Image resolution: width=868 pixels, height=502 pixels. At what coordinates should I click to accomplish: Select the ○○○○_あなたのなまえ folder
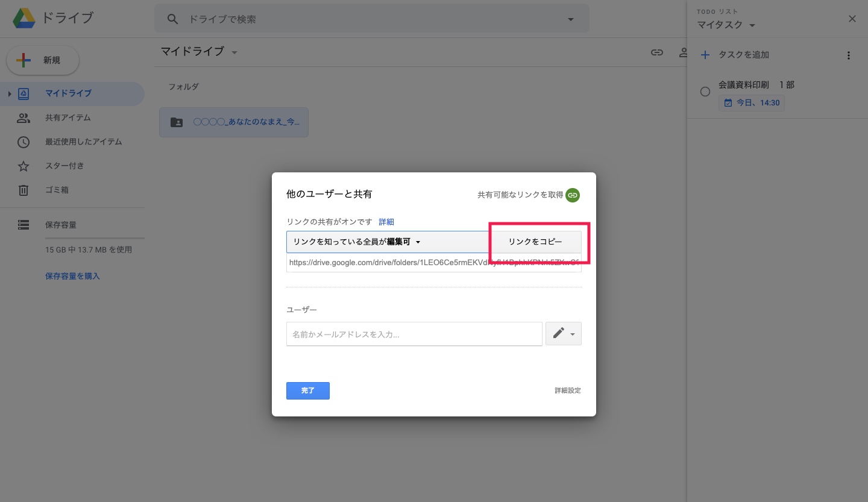(234, 122)
